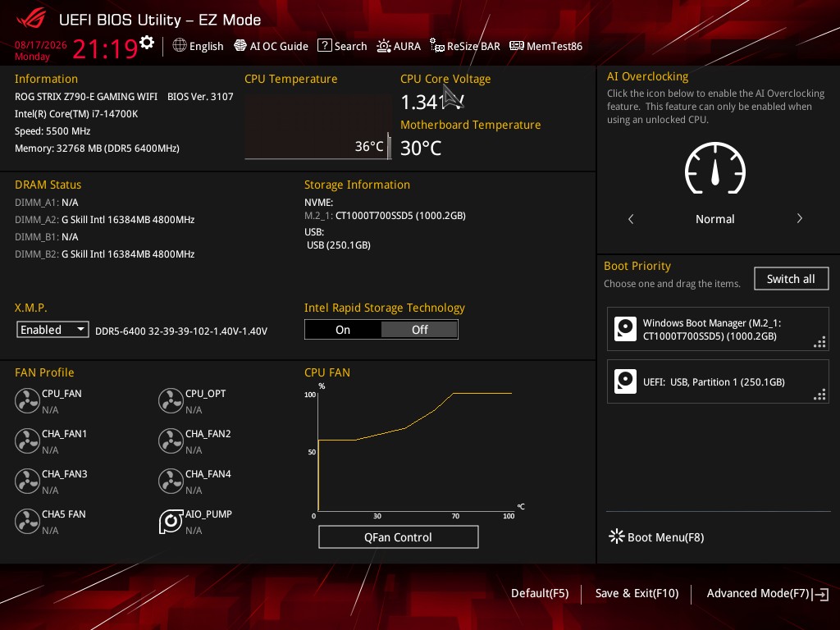Open AI OC Guide
Viewport: 840px width, 630px height.
[271, 46]
